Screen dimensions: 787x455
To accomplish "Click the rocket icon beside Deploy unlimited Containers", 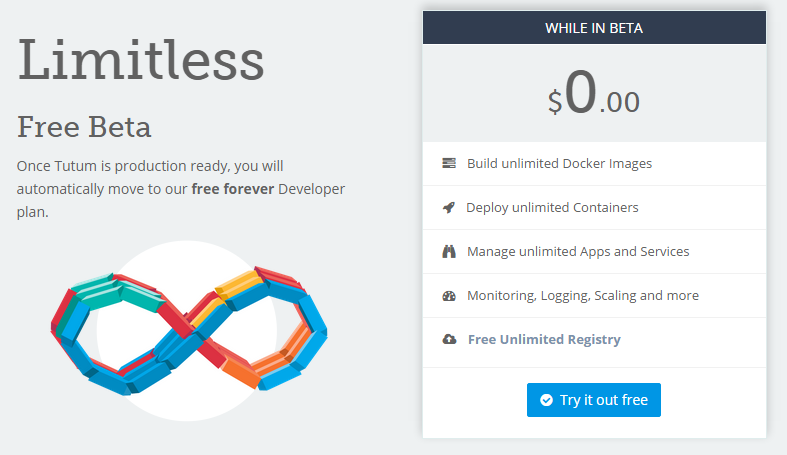I will (449, 208).
